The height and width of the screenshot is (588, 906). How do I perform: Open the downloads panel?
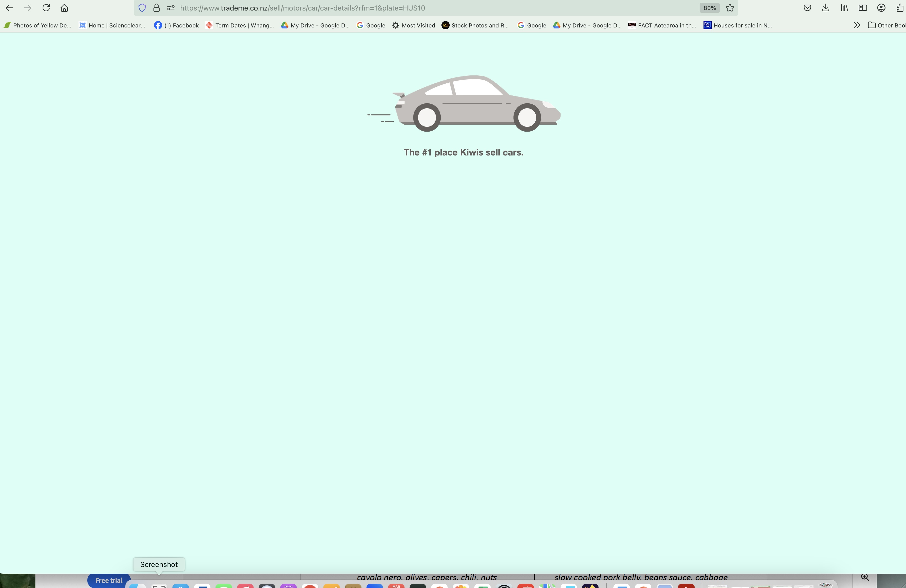click(x=825, y=8)
